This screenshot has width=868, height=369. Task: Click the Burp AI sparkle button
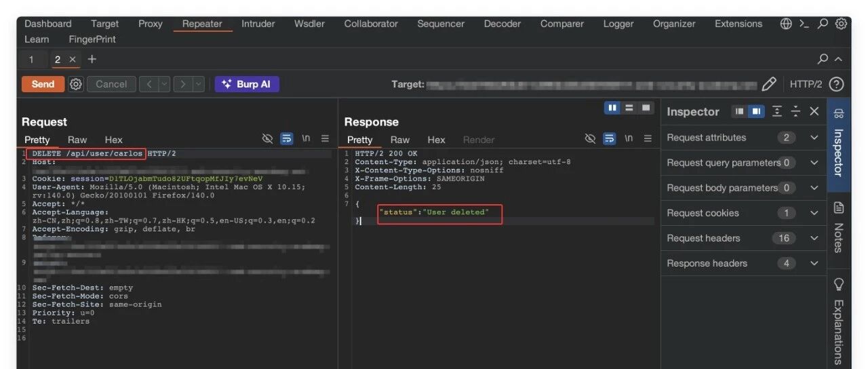(247, 84)
